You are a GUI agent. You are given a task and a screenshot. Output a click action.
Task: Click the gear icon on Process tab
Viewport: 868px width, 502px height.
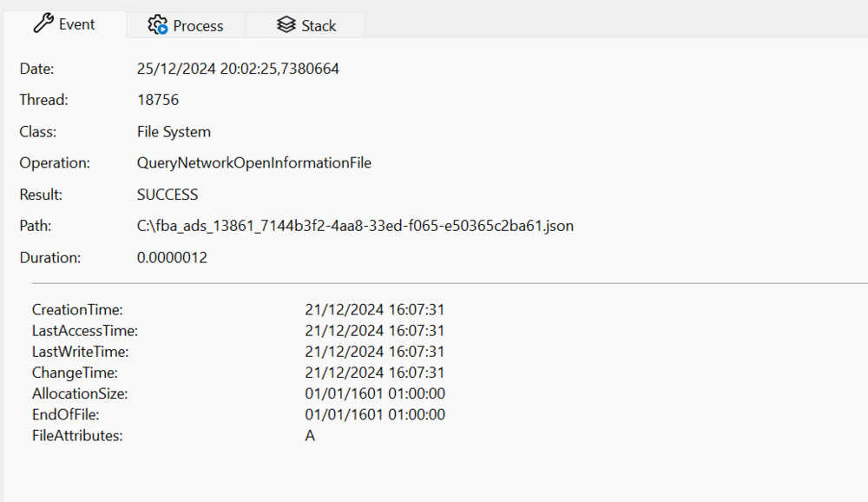coord(157,25)
